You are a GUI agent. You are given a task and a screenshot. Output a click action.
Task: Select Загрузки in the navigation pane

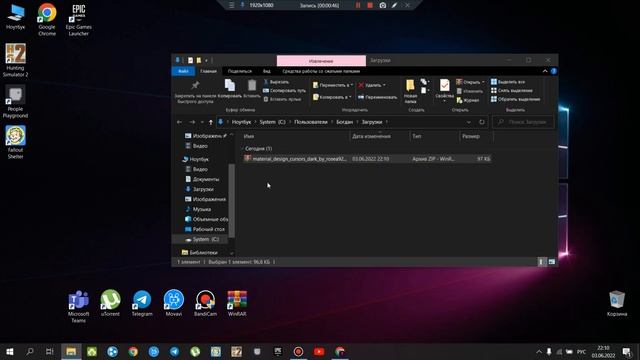click(200, 189)
